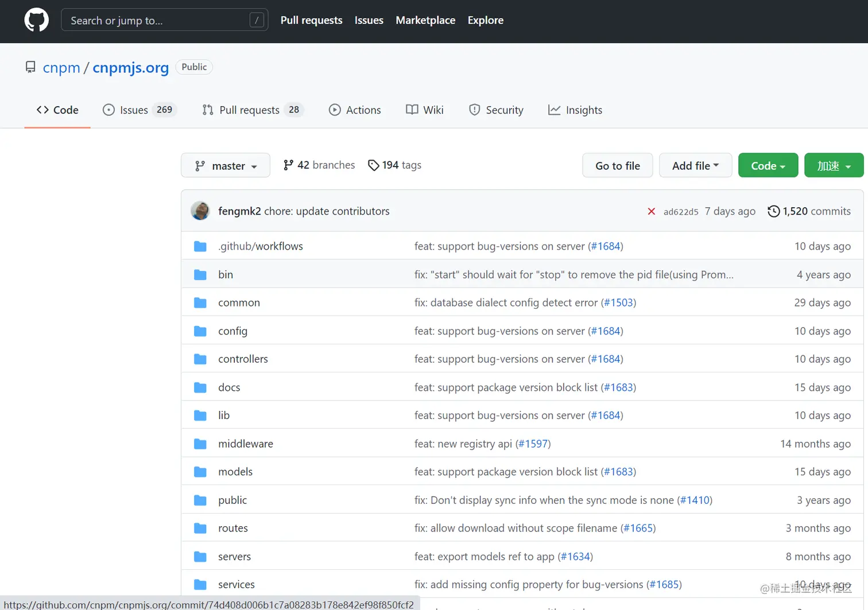
Task: Open the Actions tab
Action: [x=355, y=110]
